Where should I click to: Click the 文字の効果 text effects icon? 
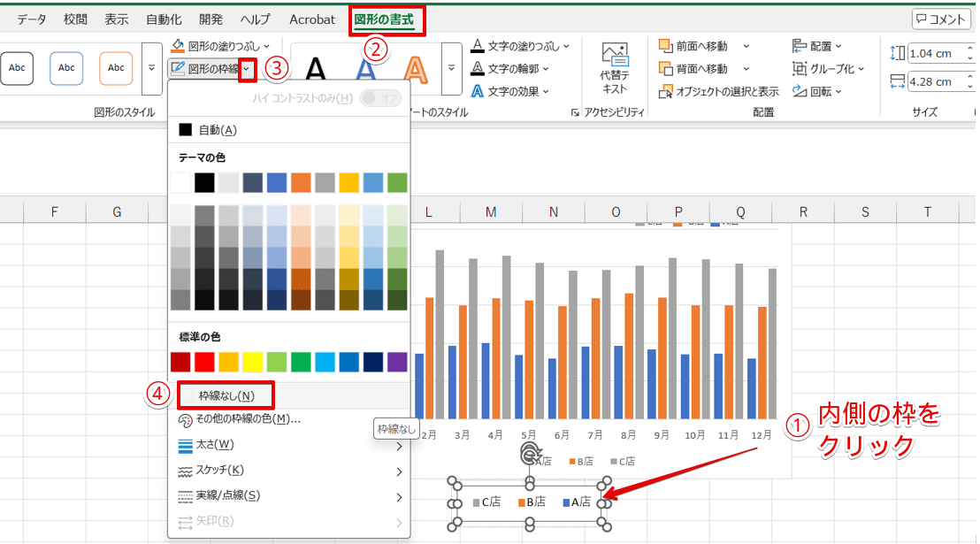click(x=478, y=91)
